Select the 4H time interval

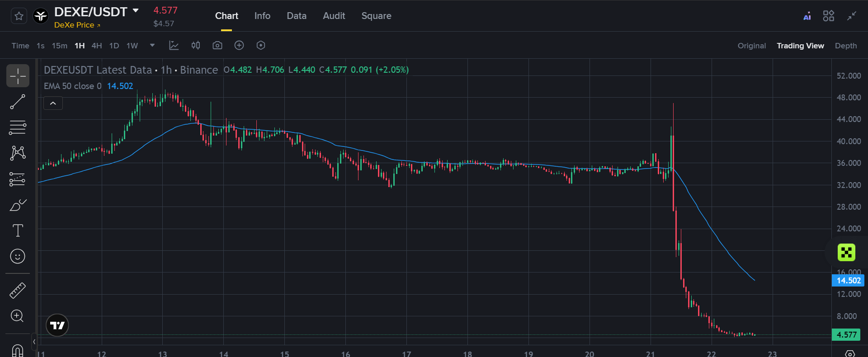(x=97, y=46)
